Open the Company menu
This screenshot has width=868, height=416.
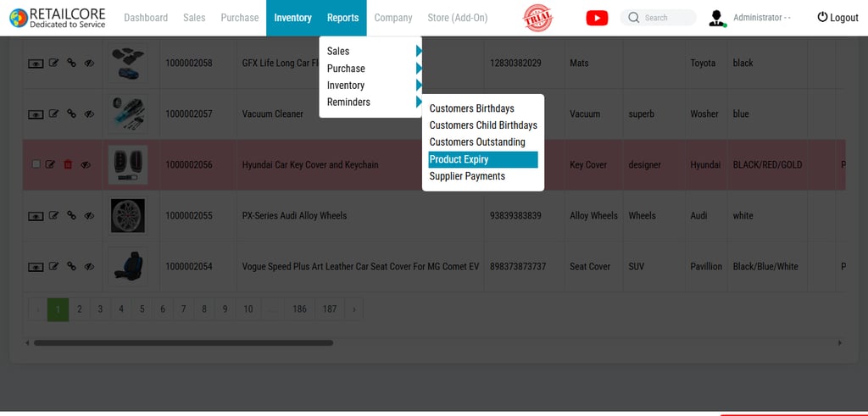[x=393, y=18]
